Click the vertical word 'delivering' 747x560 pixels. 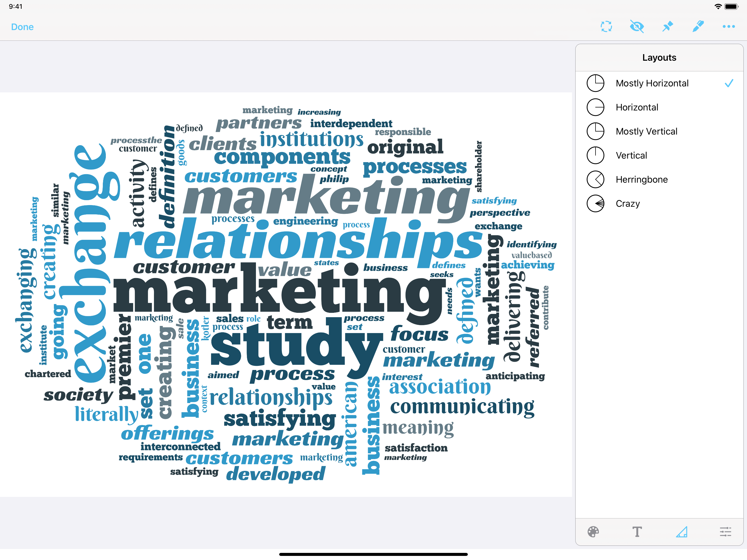(x=514, y=317)
